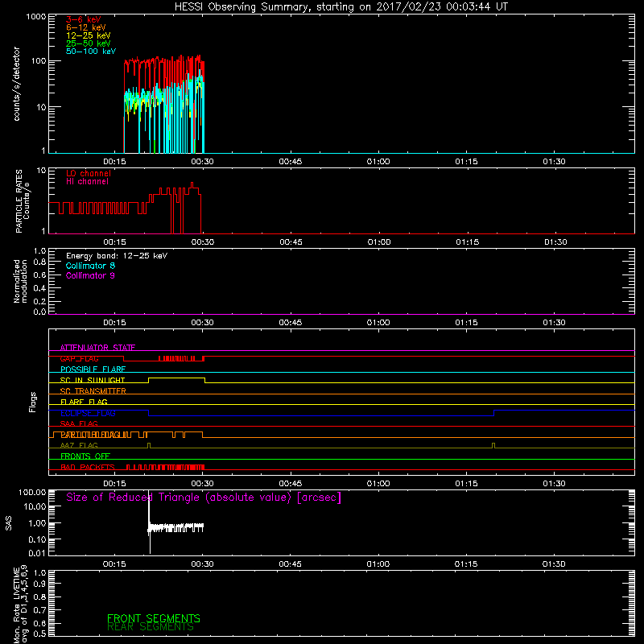Screen dimensions: 644x644
Task: Click the green 25-50 keV legend entry
Action: [89, 43]
